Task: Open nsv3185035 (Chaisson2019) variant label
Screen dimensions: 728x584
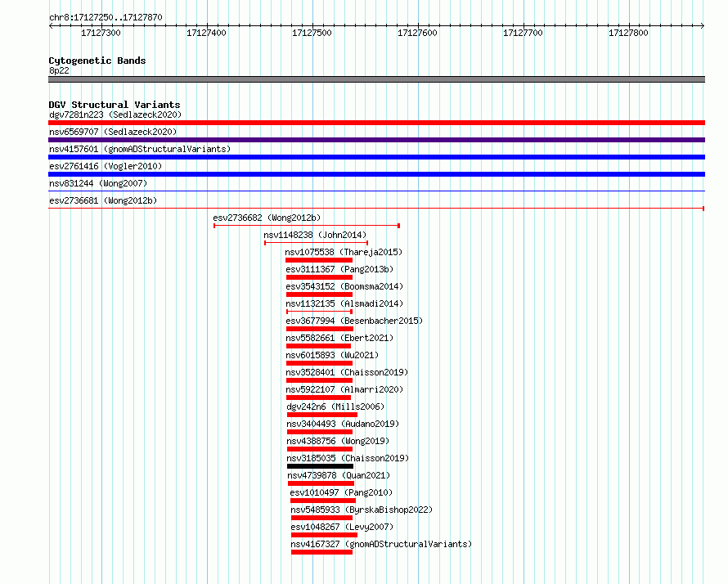Action: tap(348, 458)
